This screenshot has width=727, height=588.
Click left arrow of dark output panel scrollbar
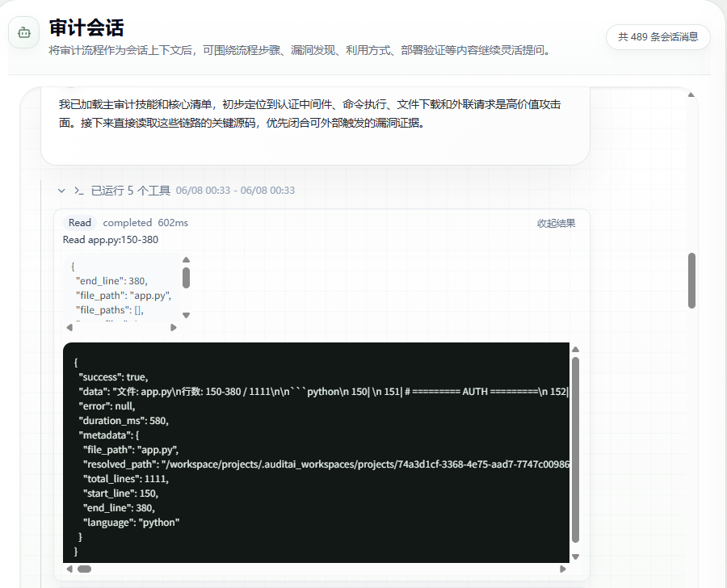click(69, 569)
